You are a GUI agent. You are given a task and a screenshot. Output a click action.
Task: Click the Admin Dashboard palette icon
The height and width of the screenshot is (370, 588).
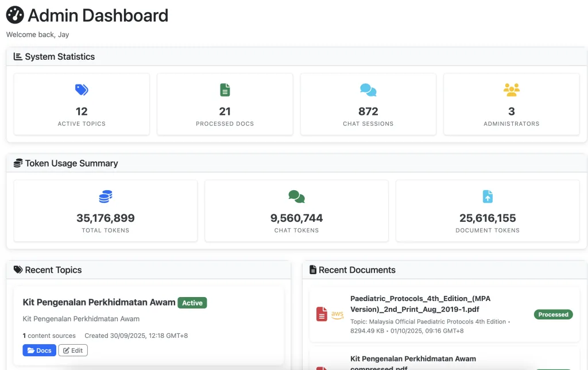15,15
